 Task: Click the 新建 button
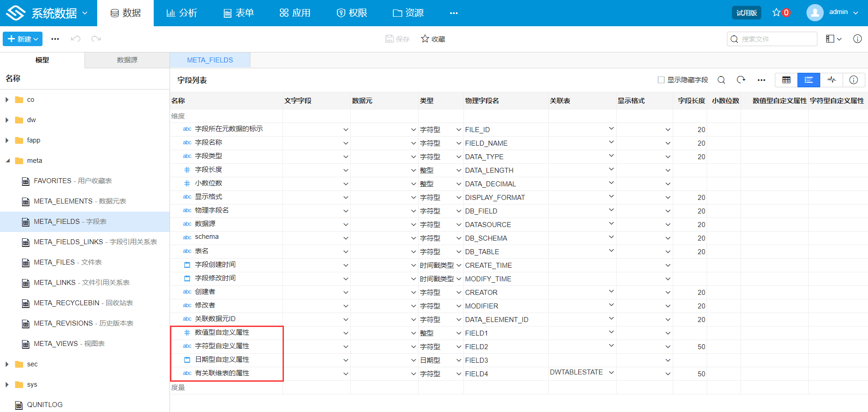(x=23, y=39)
